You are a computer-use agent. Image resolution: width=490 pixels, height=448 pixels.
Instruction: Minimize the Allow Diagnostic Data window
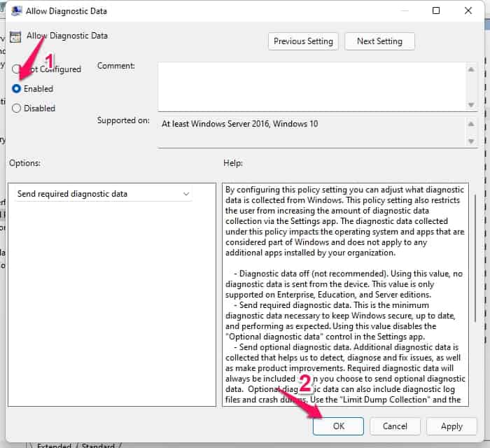pyautogui.click(x=405, y=10)
